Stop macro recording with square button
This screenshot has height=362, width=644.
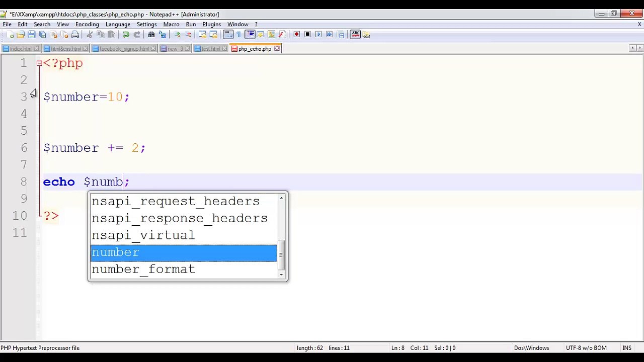tap(307, 35)
